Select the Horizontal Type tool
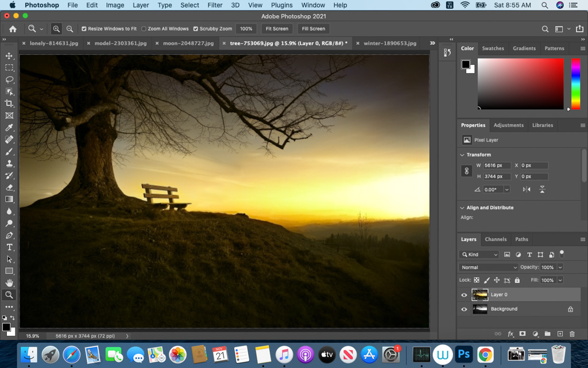588x368 pixels. click(x=9, y=247)
